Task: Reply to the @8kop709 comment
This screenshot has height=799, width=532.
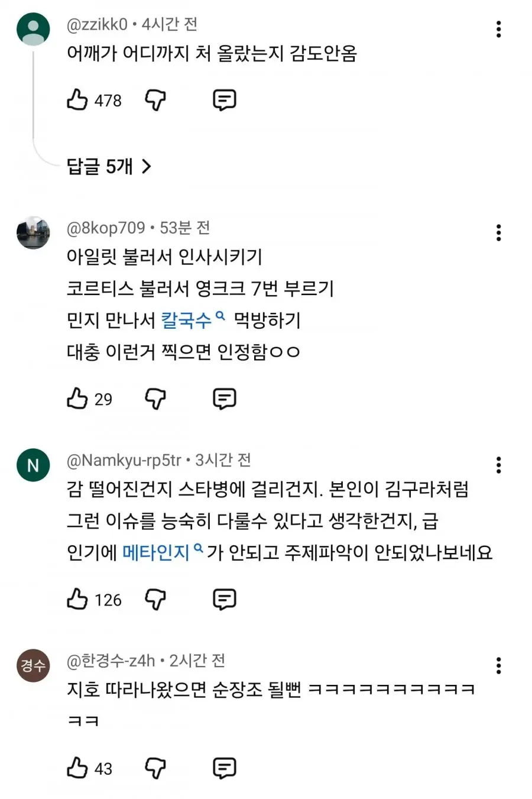Action: click(224, 399)
